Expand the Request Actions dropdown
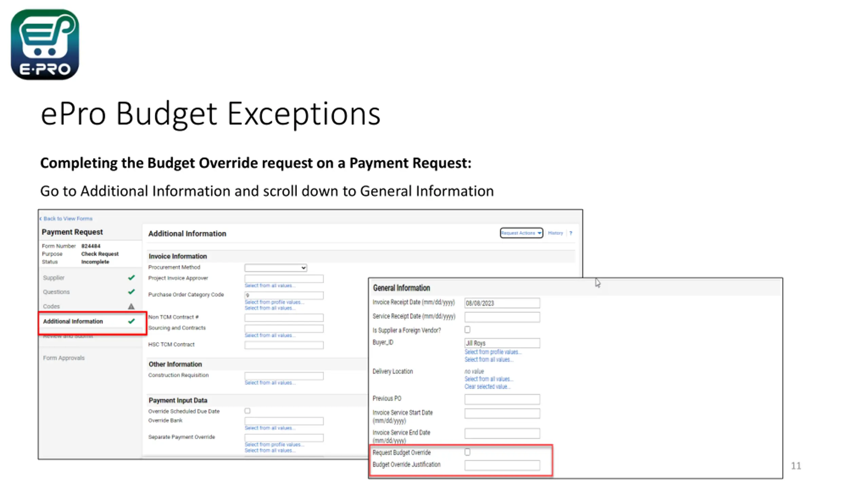 click(x=521, y=233)
